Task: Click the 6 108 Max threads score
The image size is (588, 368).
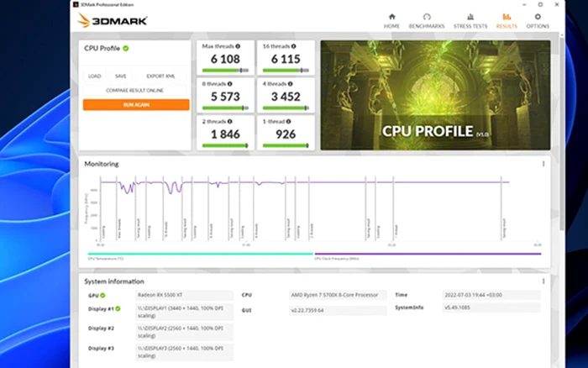Action: (x=225, y=59)
